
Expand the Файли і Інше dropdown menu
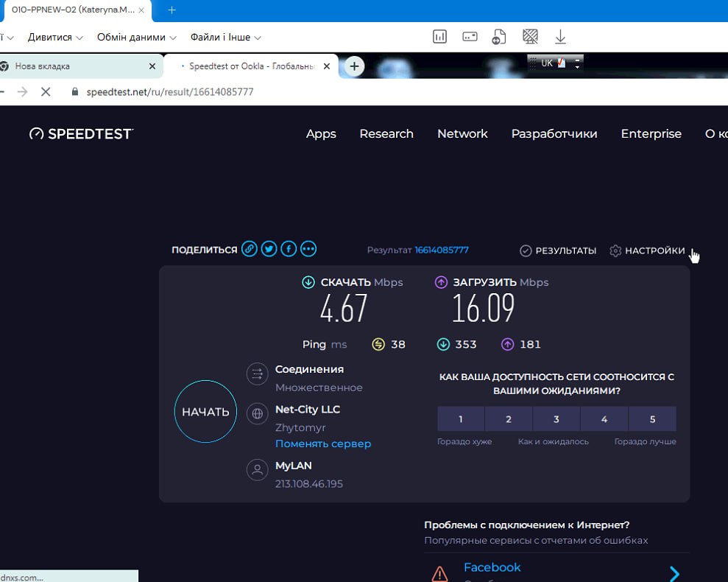pyautogui.click(x=226, y=37)
